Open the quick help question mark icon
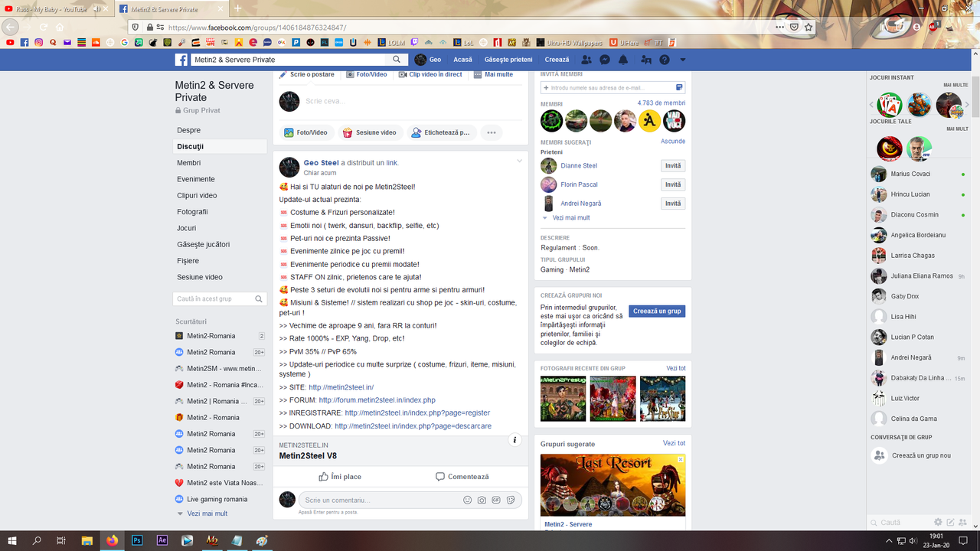Viewport: 980px width, 551px height. pyautogui.click(x=665, y=60)
